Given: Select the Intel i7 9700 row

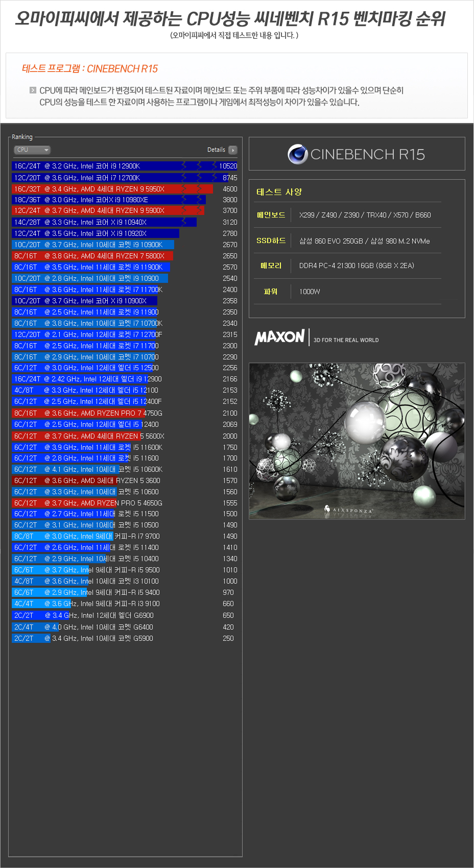Looking at the screenshot, I should click(x=125, y=536).
